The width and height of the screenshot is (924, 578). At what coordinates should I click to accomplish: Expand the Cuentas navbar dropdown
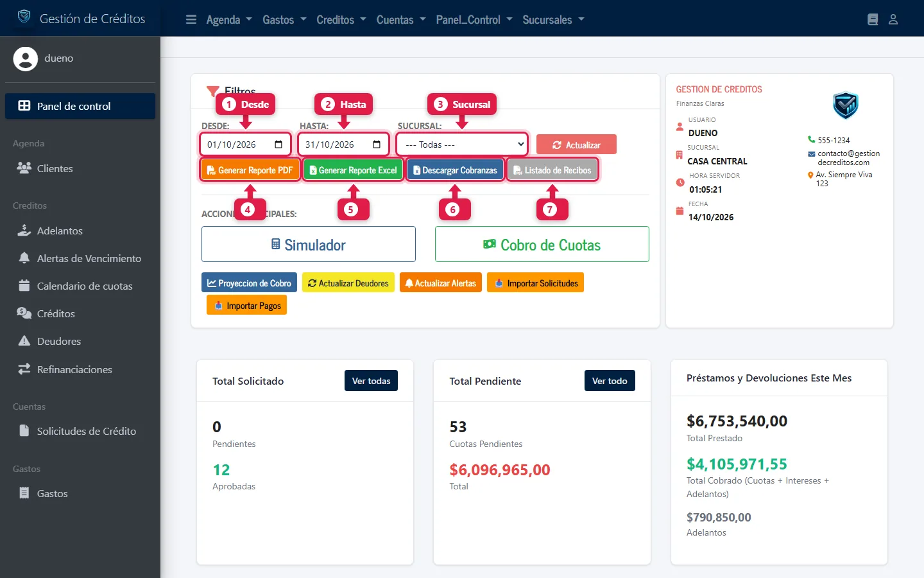click(x=401, y=20)
